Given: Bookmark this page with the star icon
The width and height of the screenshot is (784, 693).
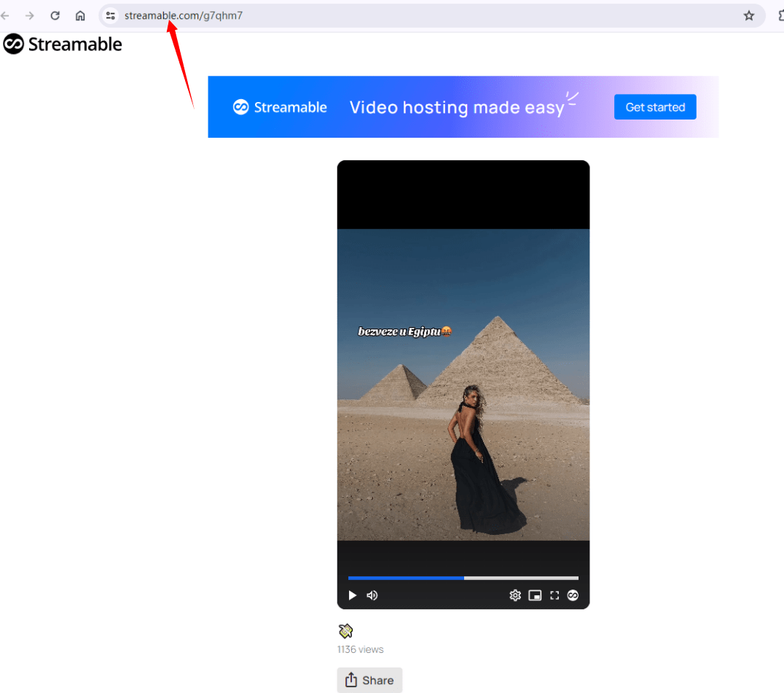Looking at the screenshot, I should [748, 15].
